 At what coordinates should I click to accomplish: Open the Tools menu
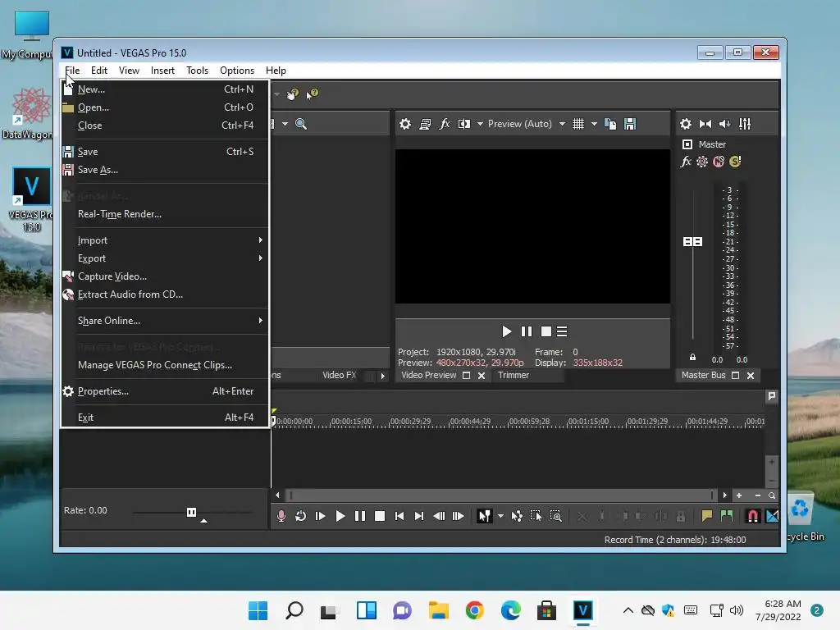[197, 71]
